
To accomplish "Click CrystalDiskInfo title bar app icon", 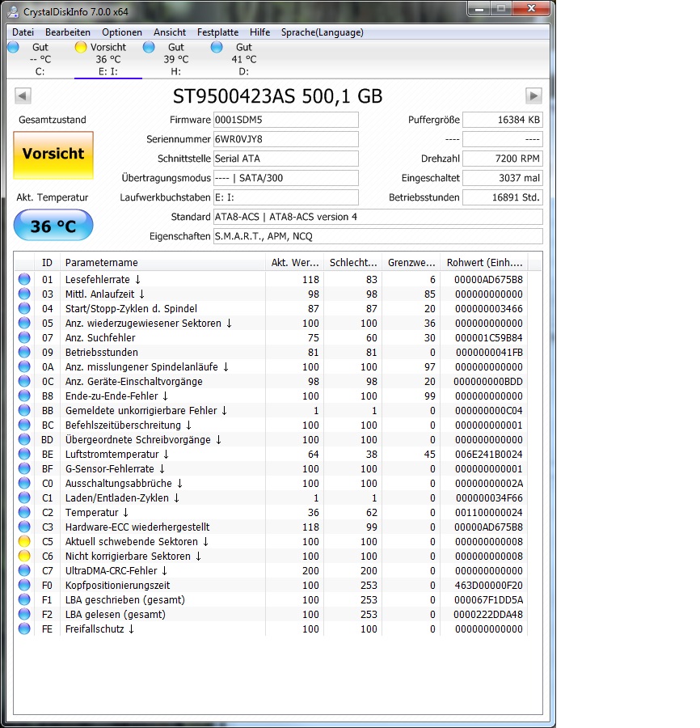I will point(14,11).
